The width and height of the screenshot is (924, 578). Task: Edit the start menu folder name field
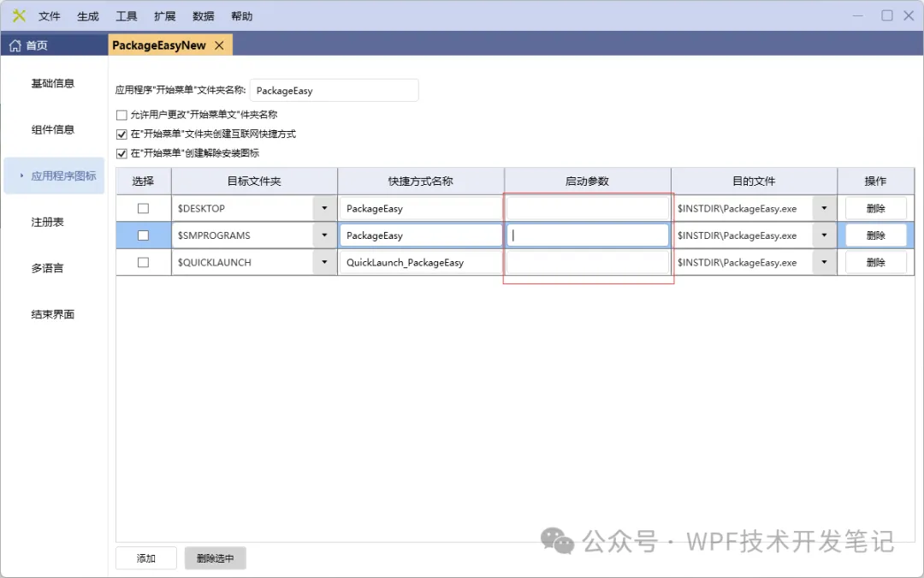pyautogui.click(x=335, y=90)
